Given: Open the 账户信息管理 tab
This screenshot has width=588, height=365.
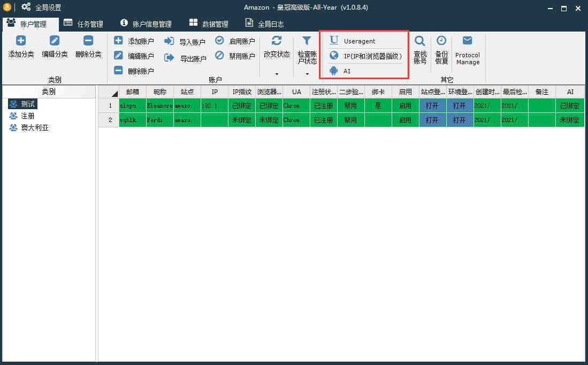Looking at the screenshot, I should 146,24.
